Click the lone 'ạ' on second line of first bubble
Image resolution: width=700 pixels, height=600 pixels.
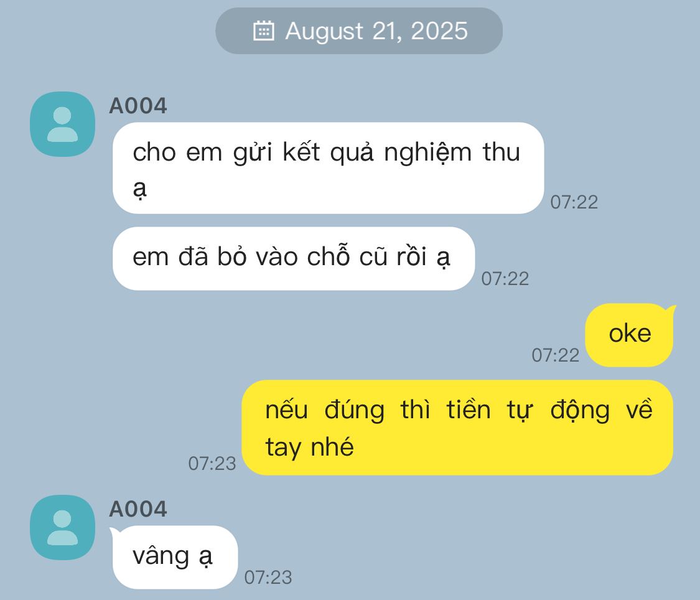tap(139, 189)
